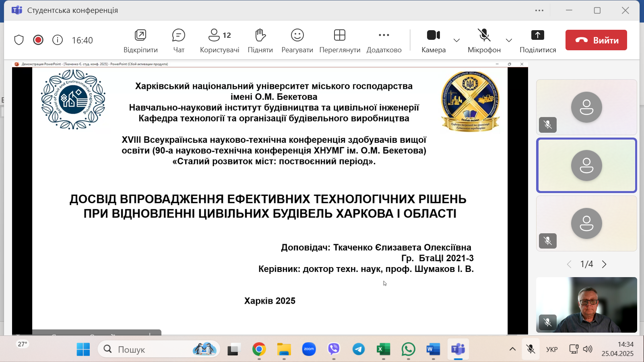Open Zoom from the taskbar
Viewport: 644px width, 362px height.
pos(309,349)
